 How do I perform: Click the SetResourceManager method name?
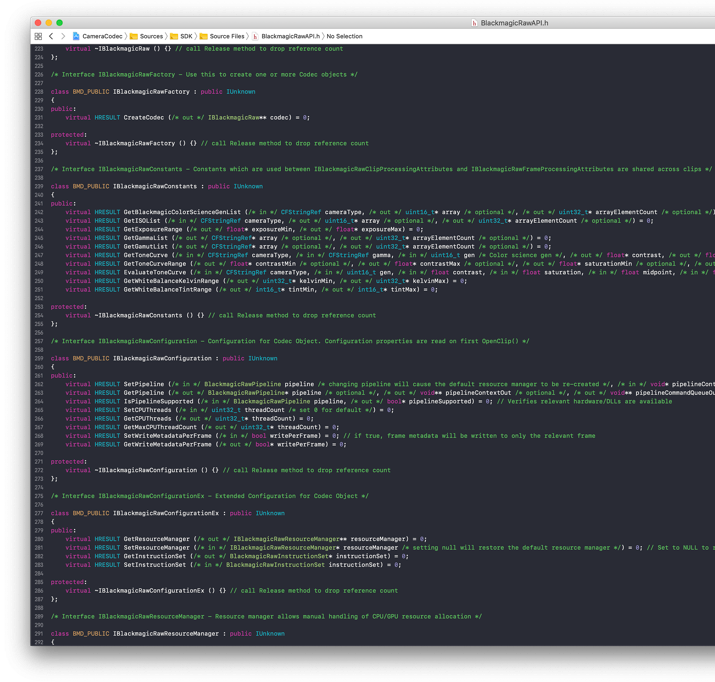(x=156, y=548)
